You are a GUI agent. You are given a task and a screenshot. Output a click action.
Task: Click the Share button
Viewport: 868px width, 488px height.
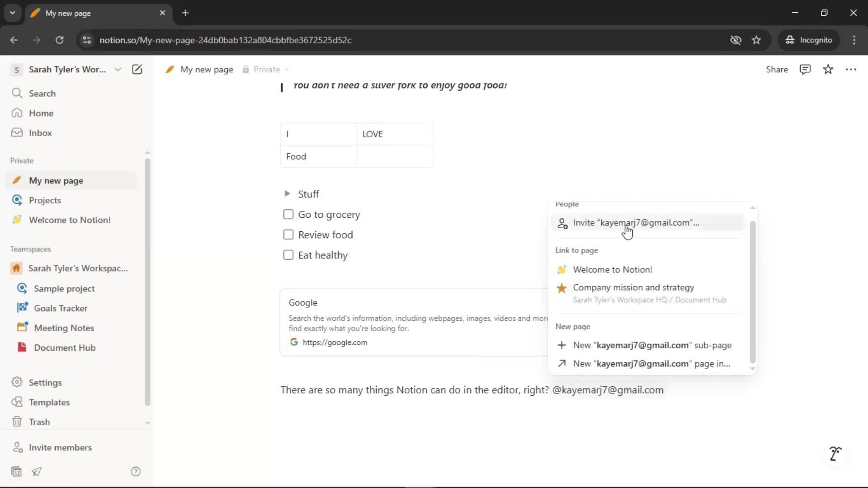[777, 69]
